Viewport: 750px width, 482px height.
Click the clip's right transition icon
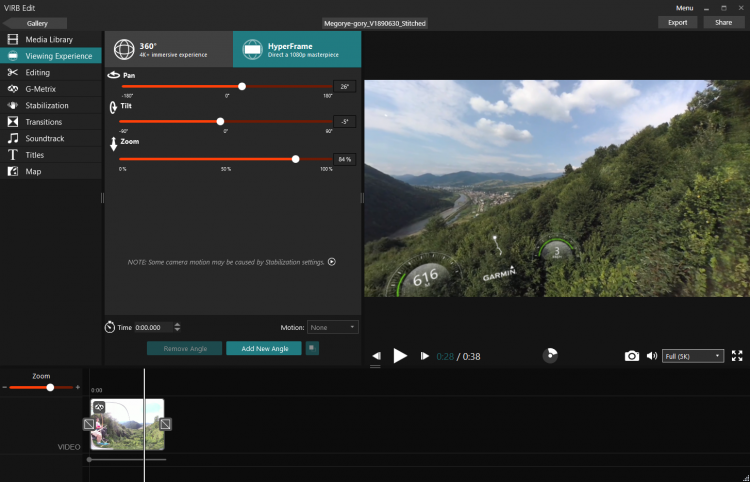click(x=165, y=424)
